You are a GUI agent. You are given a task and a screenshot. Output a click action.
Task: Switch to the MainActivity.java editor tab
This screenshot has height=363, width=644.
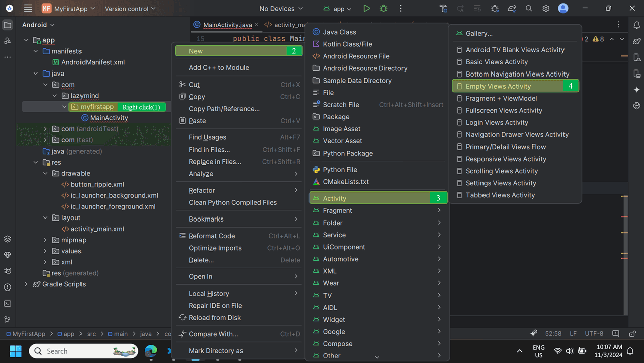point(227,25)
